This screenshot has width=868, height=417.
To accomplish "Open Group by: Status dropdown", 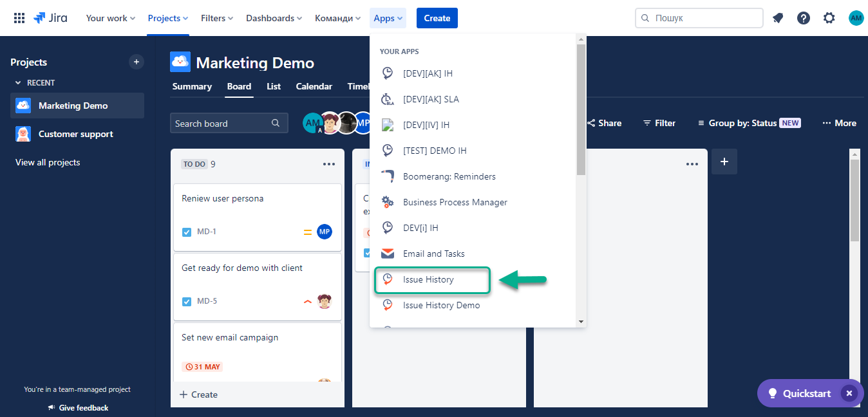I will click(749, 123).
